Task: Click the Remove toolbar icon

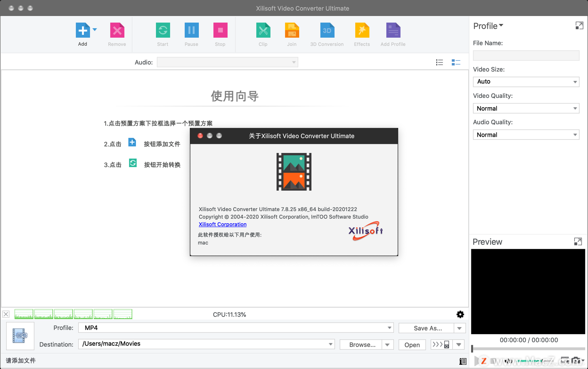Action: click(117, 30)
